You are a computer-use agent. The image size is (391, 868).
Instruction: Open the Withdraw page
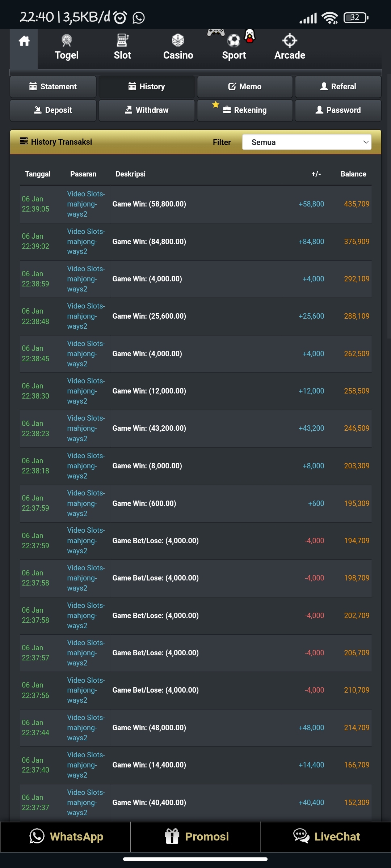147,110
